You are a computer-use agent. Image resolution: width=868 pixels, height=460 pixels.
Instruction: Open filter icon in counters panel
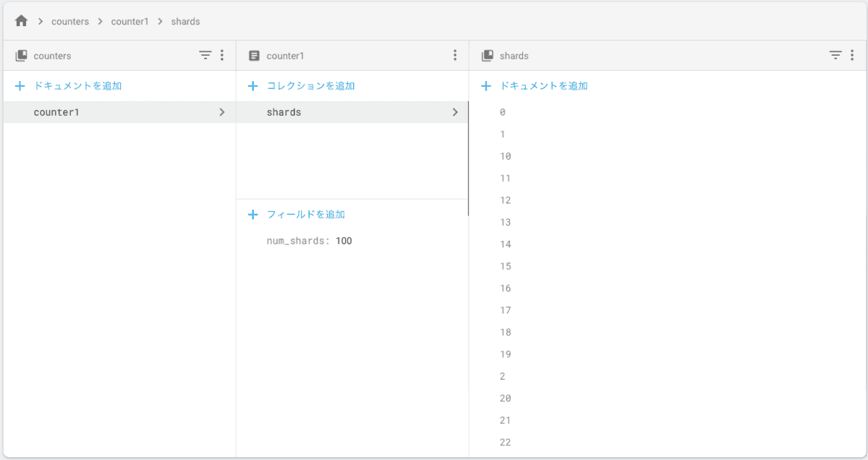tap(205, 55)
